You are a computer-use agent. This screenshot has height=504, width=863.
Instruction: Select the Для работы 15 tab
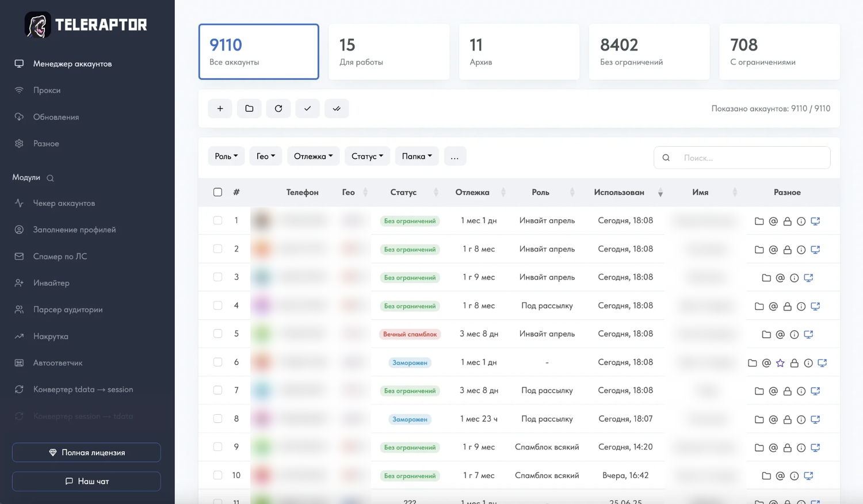[x=389, y=52]
